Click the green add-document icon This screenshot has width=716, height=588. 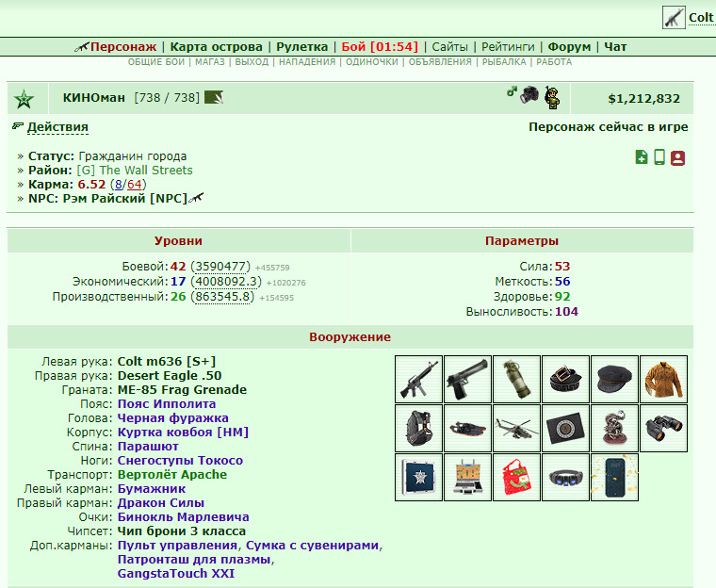(x=642, y=157)
